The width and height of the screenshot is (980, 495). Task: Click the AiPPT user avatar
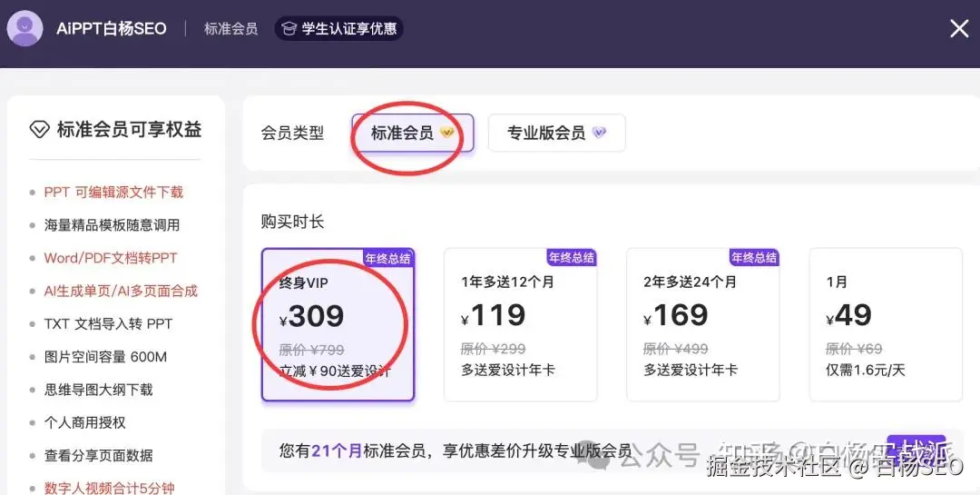point(24,28)
